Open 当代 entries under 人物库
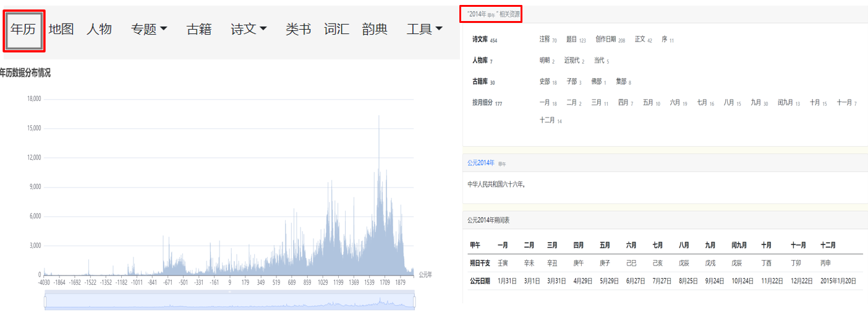 (x=598, y=60)
